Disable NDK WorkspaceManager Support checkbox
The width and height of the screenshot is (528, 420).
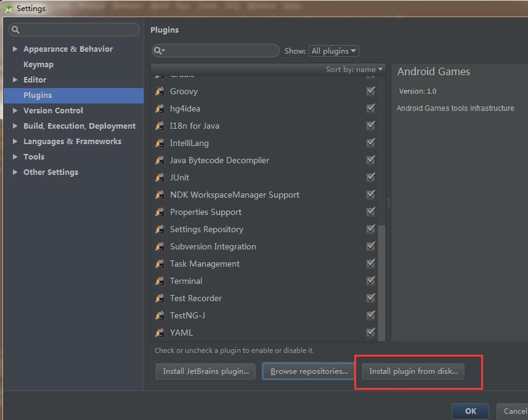coord(371,194)
